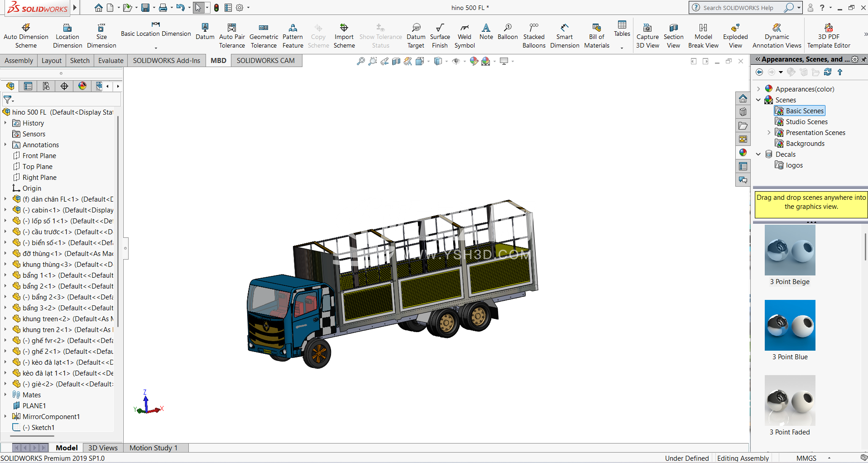Select the Location Dimension tool
The width and height of the screenshot is (868, 463).
click(x=67, y=36)
